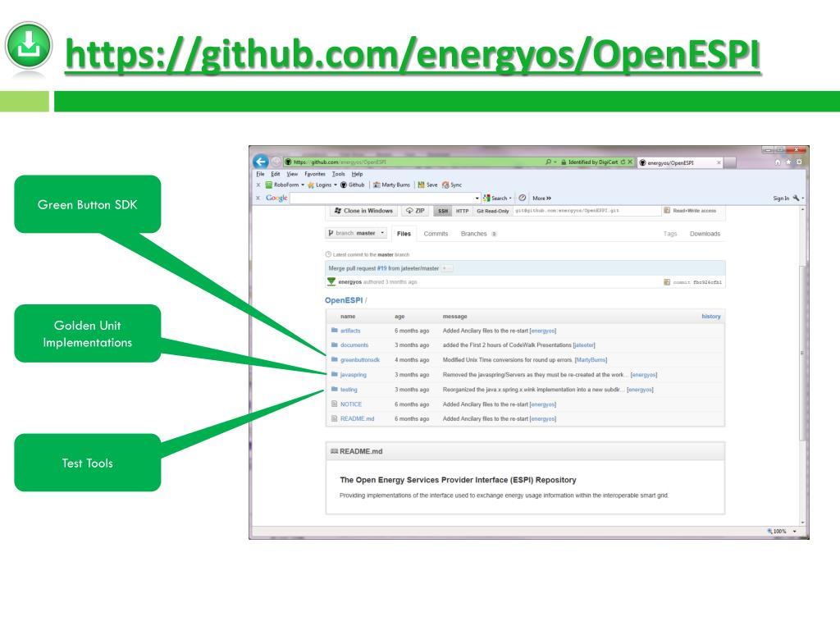Open pull request #19 link
The width and height of the screenshot is (840, 630).
382,268
